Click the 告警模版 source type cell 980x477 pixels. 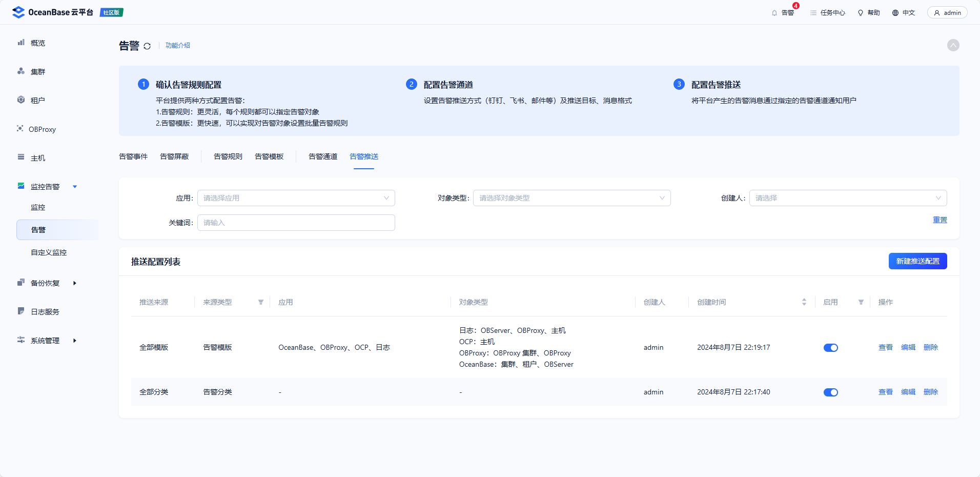[x=217, y=347]
